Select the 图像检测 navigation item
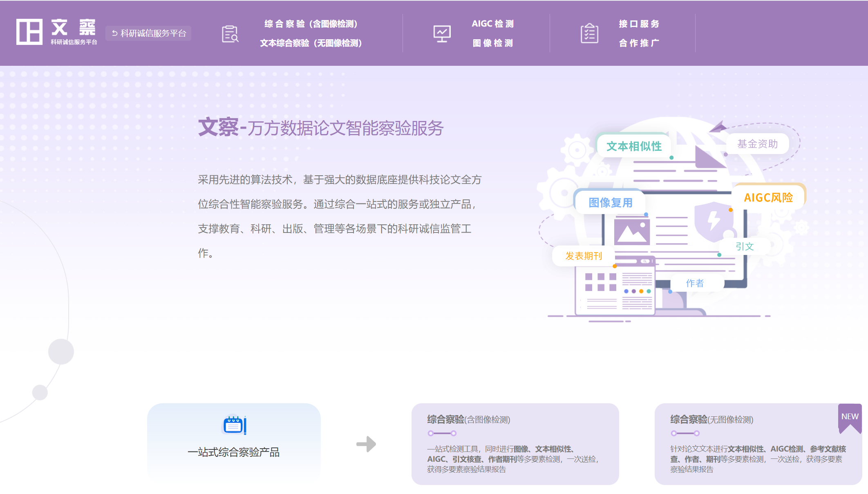The width and height of the screenshot is (868, 494). click(x=493, y=42)
